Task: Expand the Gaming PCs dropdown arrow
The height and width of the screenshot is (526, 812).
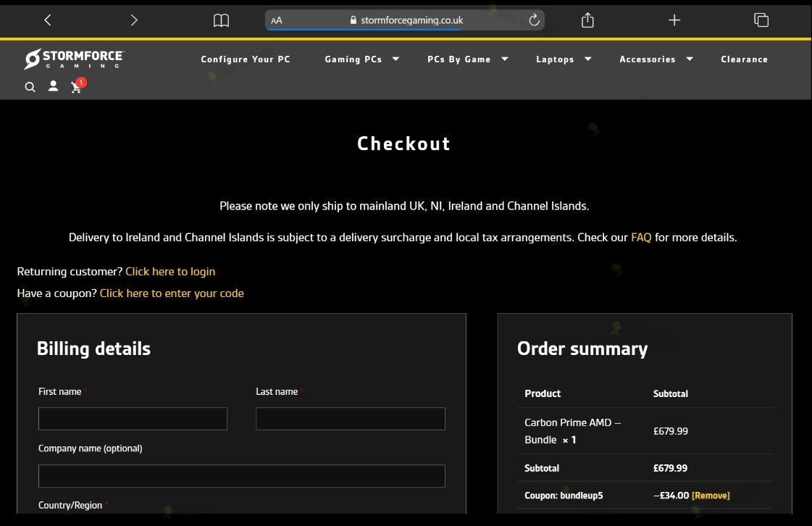Action: click(395, 59)
